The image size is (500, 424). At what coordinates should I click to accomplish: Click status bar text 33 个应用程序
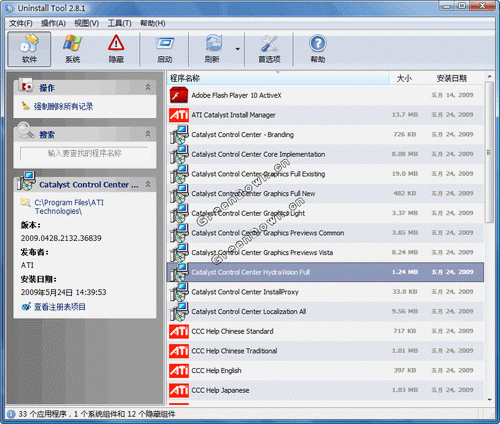coord(42,414)
